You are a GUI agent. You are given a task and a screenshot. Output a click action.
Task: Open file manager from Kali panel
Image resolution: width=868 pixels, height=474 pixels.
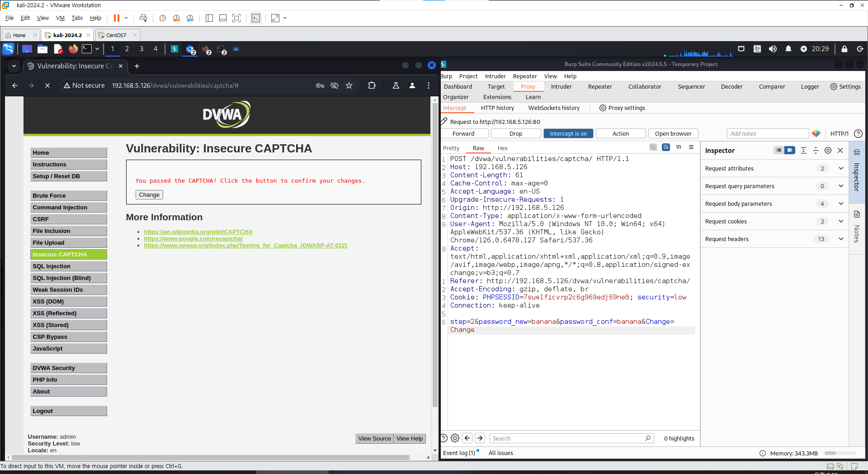click(42, 49)
